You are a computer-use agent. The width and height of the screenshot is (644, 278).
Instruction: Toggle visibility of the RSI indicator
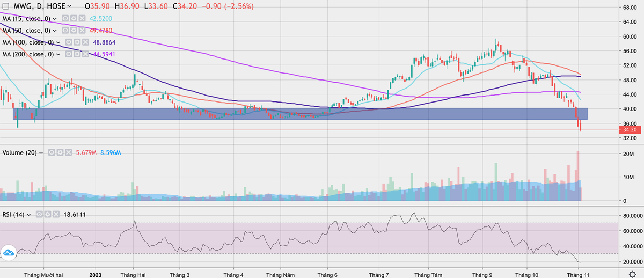[40, 215]
